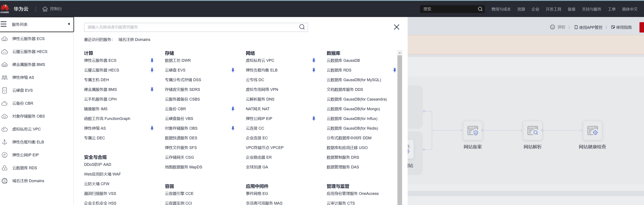Open the 网站备案 workflow icon
The image size is (644, 205).
(473, 130)
